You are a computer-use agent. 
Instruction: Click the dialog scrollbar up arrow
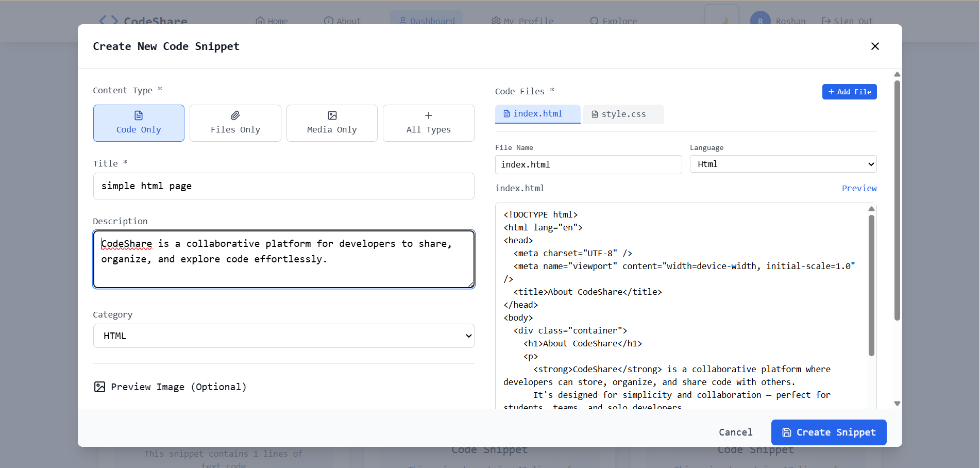click(897, 74)
